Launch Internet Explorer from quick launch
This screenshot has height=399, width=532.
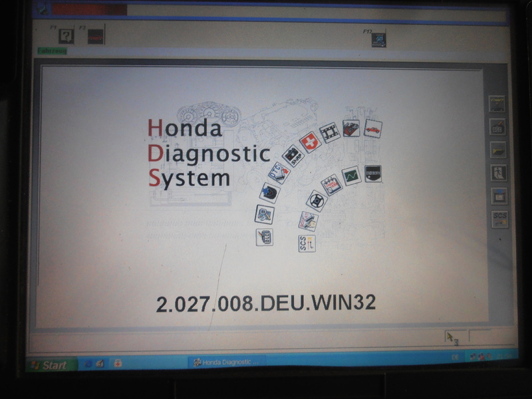tap(88, 364)
